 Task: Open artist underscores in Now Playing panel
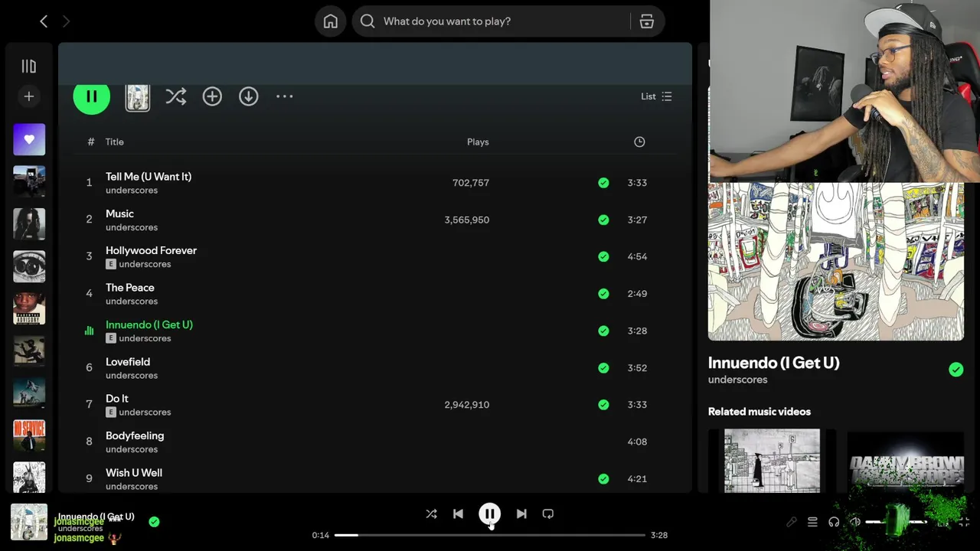(x=737, y=380)
